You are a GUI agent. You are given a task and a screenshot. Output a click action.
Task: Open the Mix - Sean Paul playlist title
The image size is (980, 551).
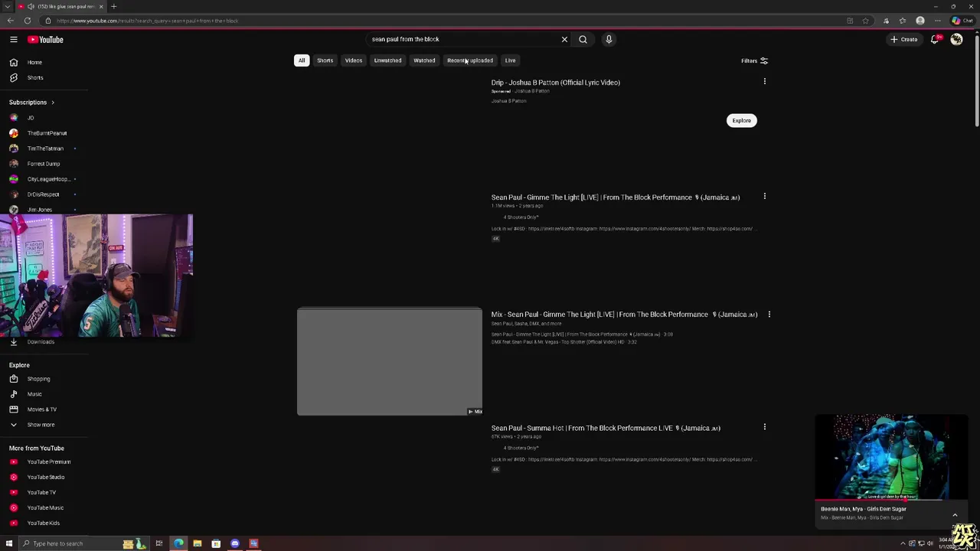(x=624, y=315)
